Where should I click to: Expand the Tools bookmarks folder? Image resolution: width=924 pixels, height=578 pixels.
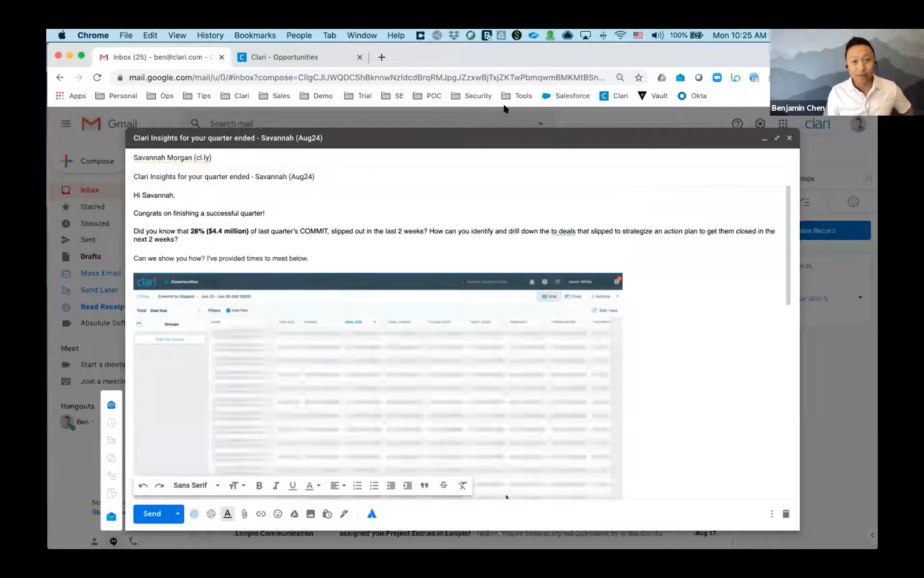coord(517,96)
